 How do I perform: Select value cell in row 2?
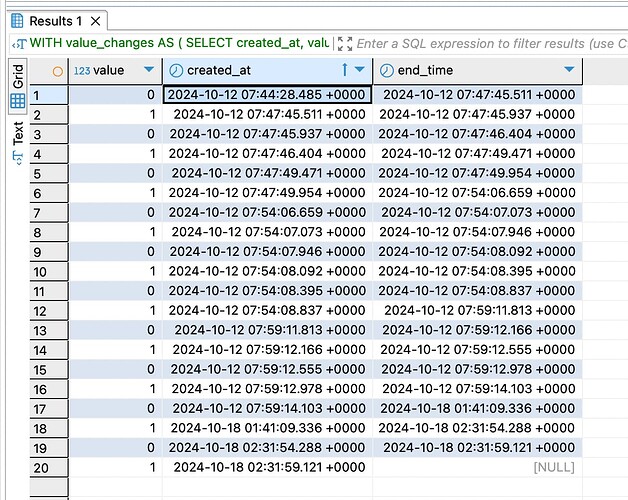115,115
